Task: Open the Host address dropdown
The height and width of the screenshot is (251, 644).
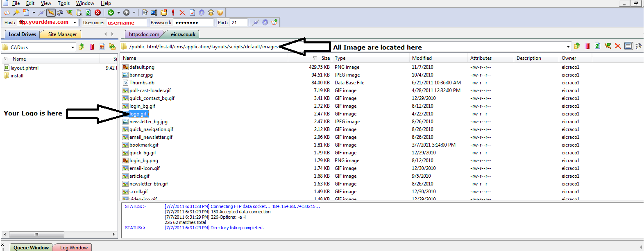Action: 75,23
